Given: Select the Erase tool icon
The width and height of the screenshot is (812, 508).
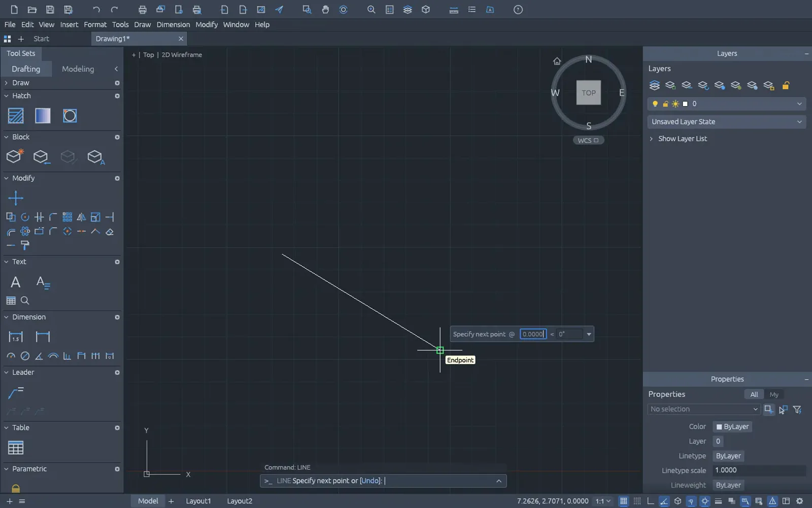Looking at the screenshot, I should click(x=110, y=232).
